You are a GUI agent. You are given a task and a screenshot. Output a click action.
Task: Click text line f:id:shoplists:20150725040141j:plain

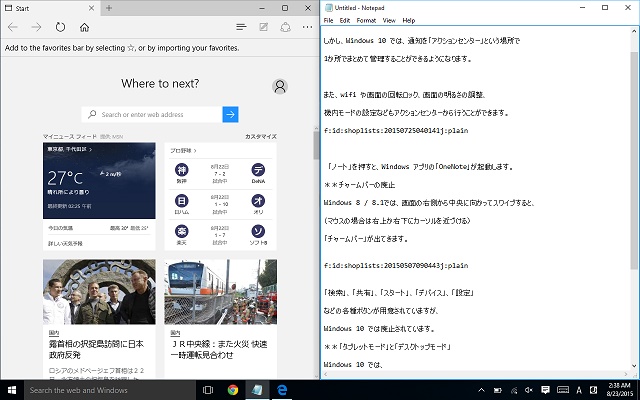[x=396, y=131]
